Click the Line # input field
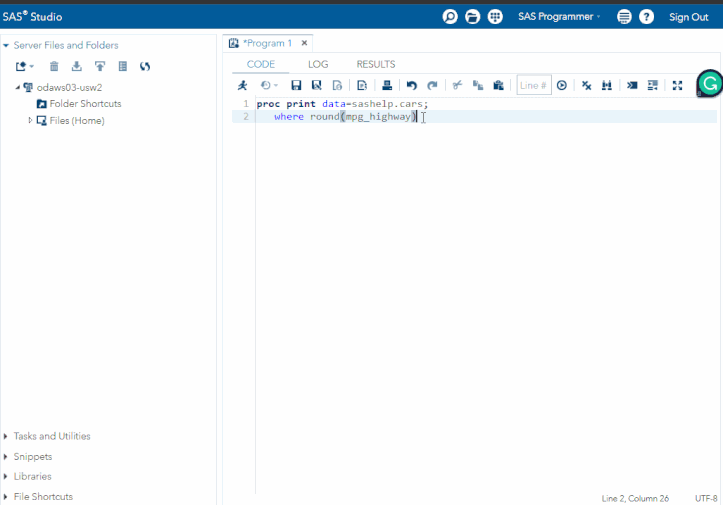The height and width of the screenshot is (505, 723). pos(533,85)
